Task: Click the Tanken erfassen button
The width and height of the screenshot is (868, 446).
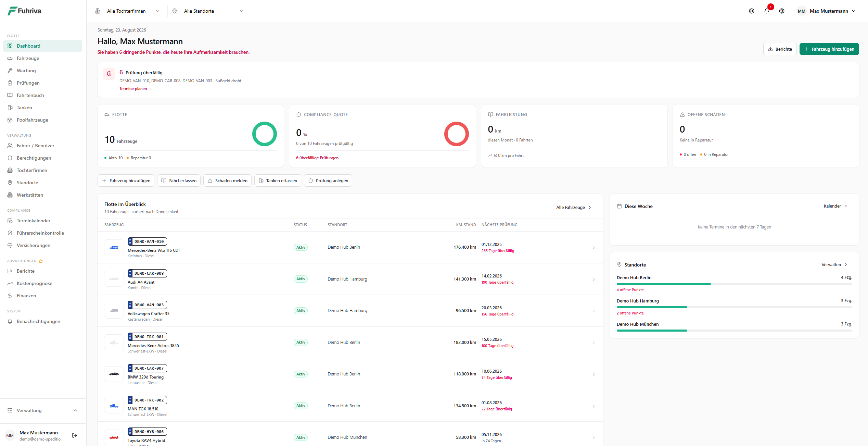Action: (278, 181)
